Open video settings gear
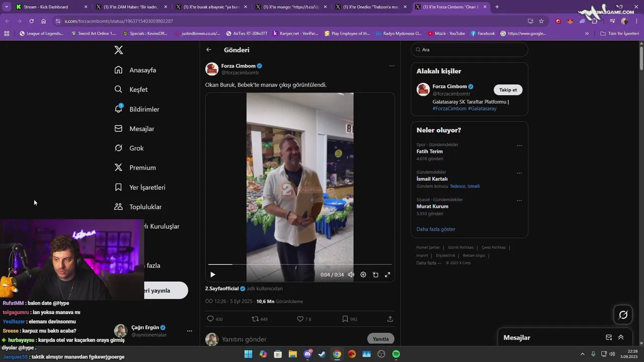The width and height of the screenshot is (644, 362). point(363,275)
